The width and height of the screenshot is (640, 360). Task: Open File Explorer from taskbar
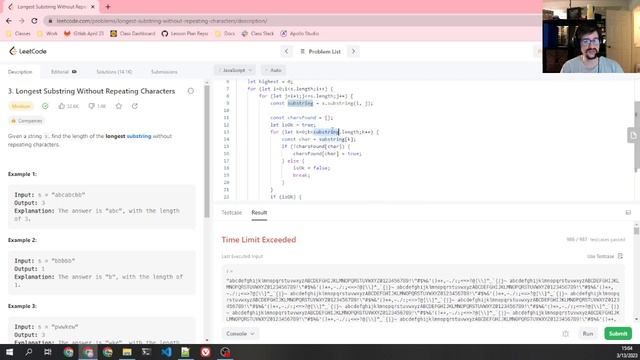pyautogui.click(x=127, y=352)
